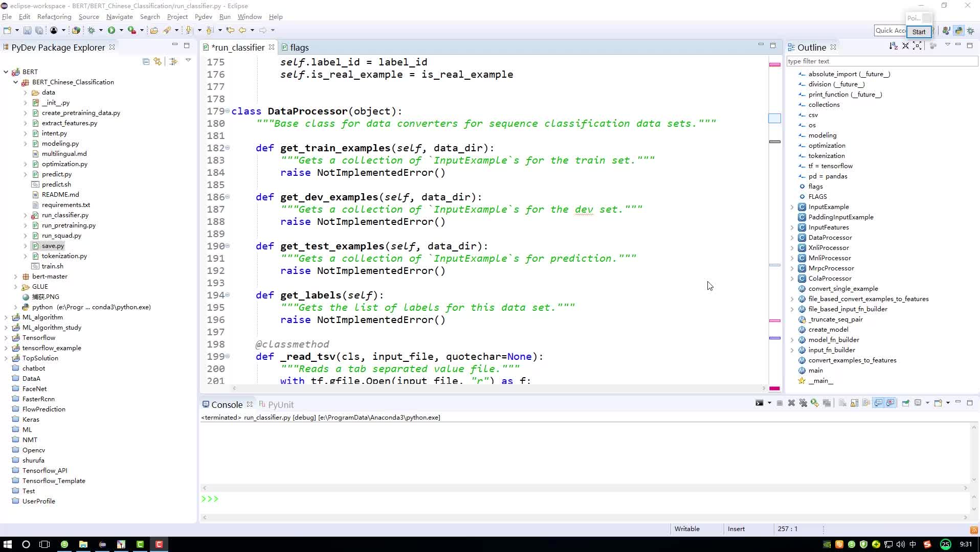Viewport: 980px width, 552px height.
Task: Click Open Console icon in Console toolbar
Action: [938, 403]
